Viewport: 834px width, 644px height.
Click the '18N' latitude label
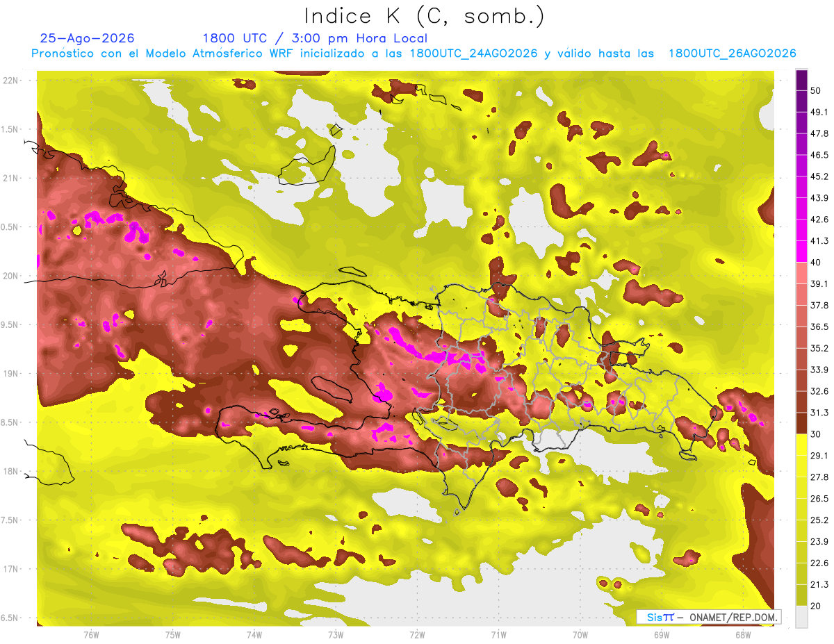click(x=10, y=472)
